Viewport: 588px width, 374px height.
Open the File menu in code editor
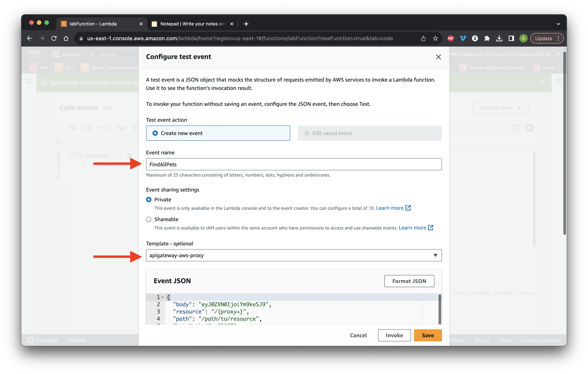(x=72, y=128)
